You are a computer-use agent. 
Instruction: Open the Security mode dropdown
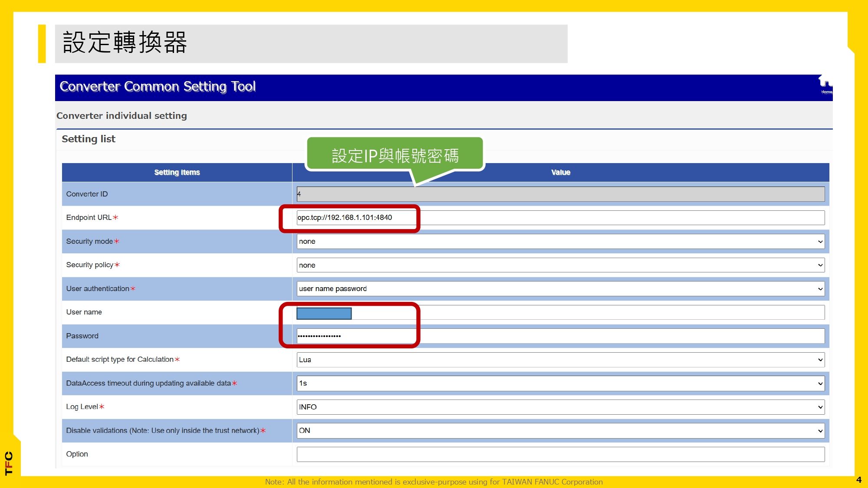(561, 242)
